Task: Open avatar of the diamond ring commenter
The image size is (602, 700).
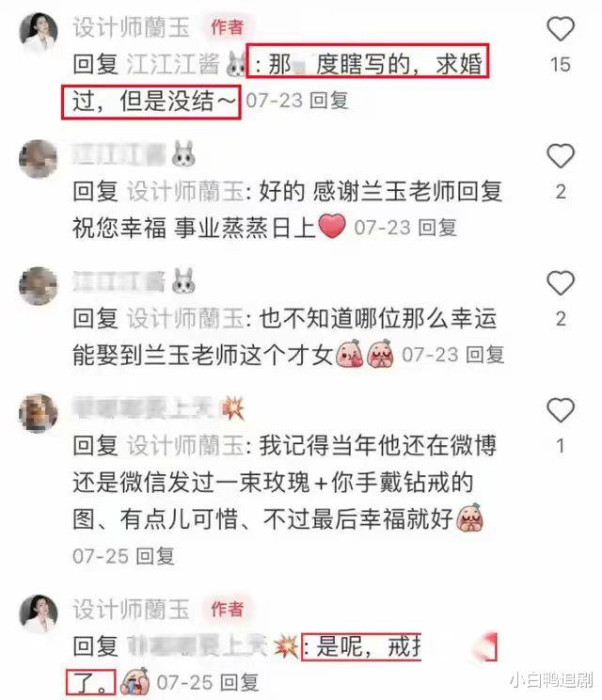Action: [39, 413]
